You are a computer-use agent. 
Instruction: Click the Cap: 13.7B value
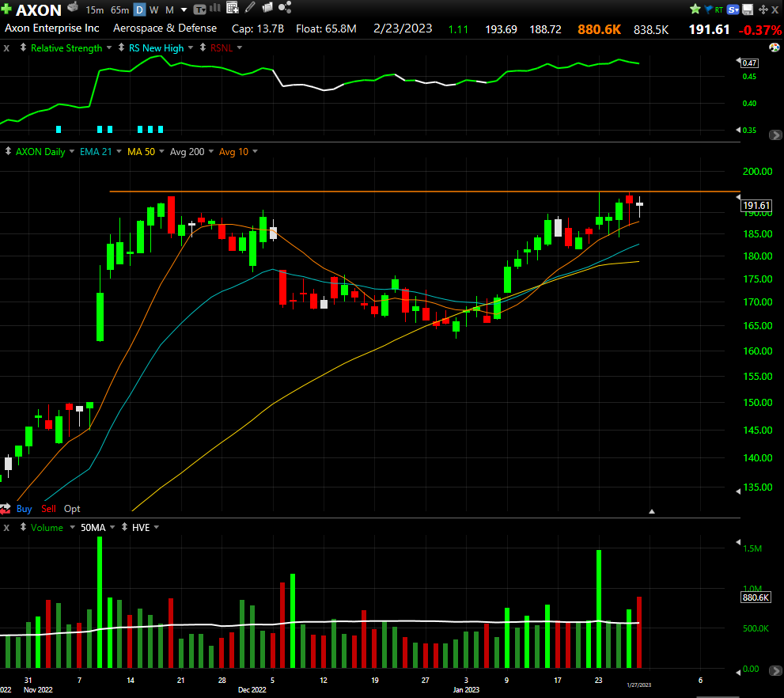point(258,29)
